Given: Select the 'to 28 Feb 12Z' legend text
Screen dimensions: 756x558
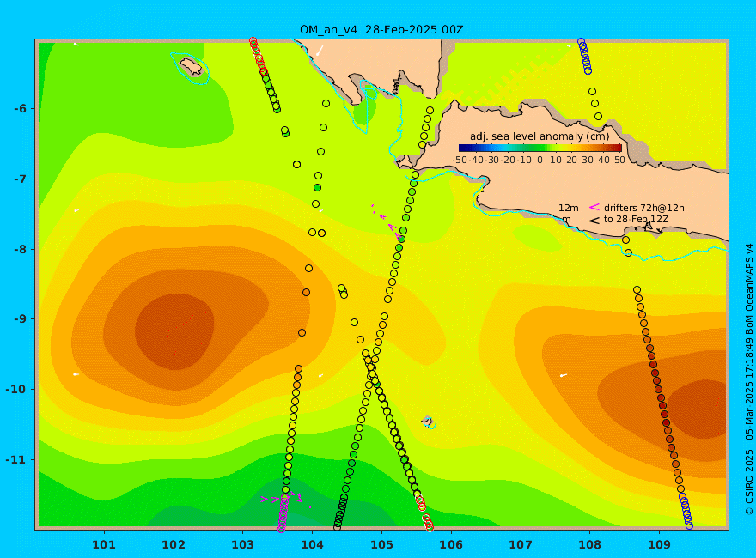Looking at the screenshot, I should tap(636, 220).
